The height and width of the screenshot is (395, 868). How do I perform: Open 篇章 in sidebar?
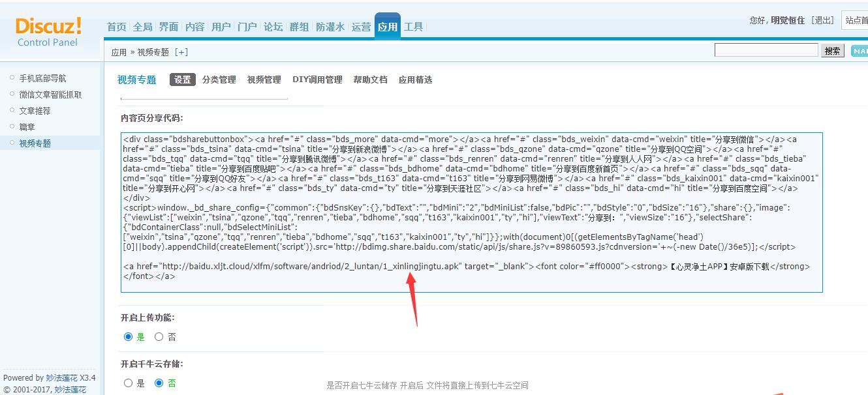(x=27, y=127)
